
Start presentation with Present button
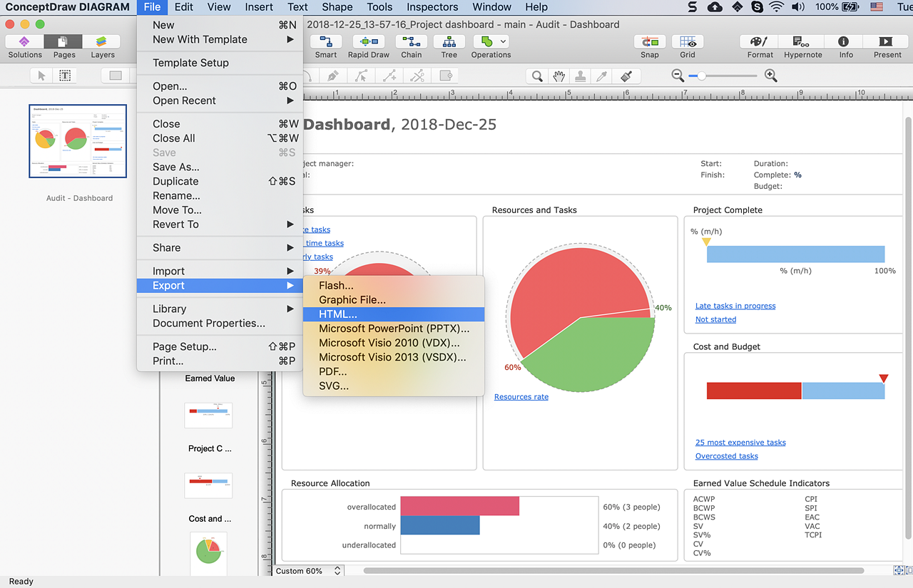pyautogui.click(x=887, y=42)
